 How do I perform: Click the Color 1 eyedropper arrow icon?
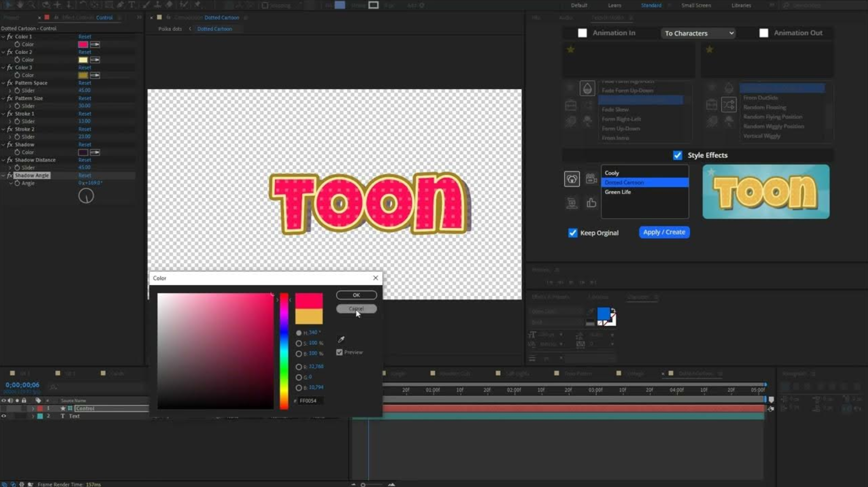(95, 44)
